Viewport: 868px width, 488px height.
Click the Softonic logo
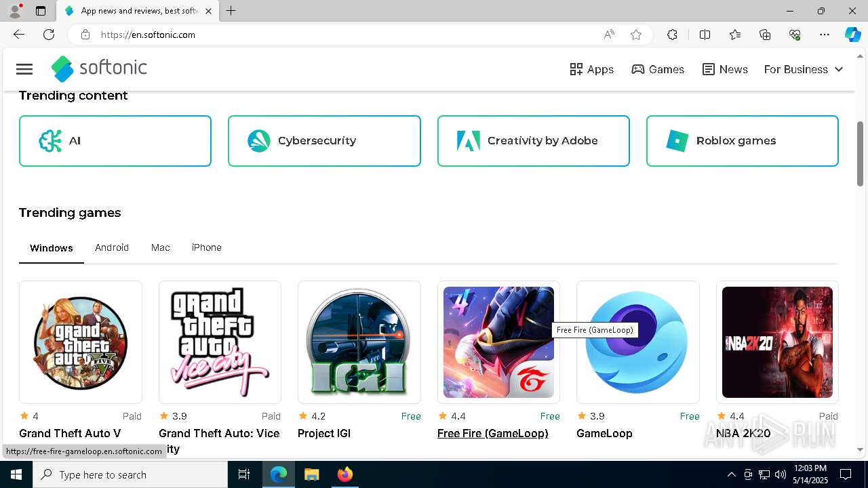pyautogui.click(x=99, y=68)
